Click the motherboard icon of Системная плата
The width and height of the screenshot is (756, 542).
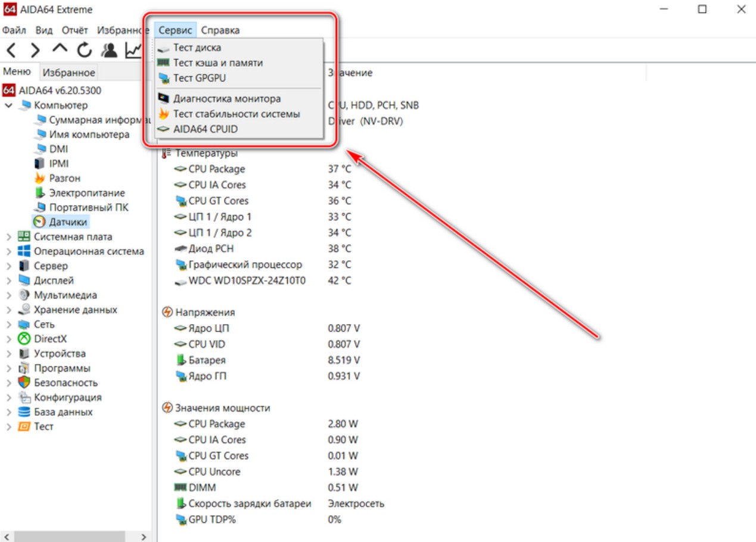(x=24, y=236)
